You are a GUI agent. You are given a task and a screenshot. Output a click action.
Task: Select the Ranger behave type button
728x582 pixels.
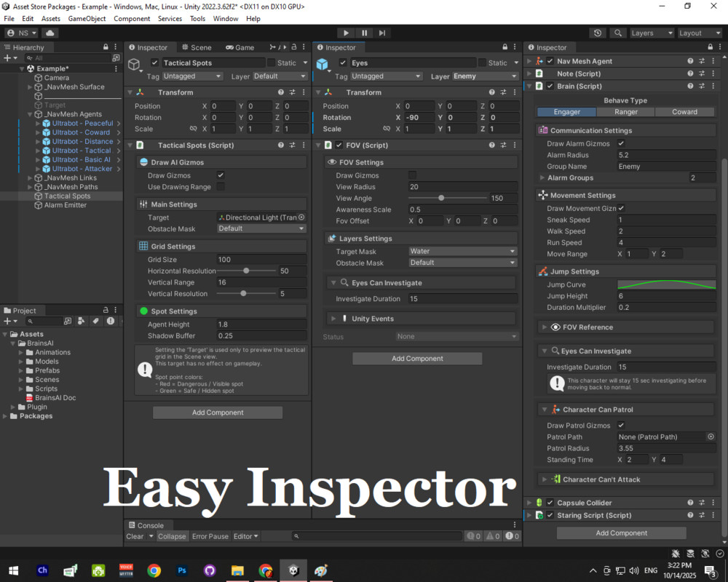pos(625,112)
